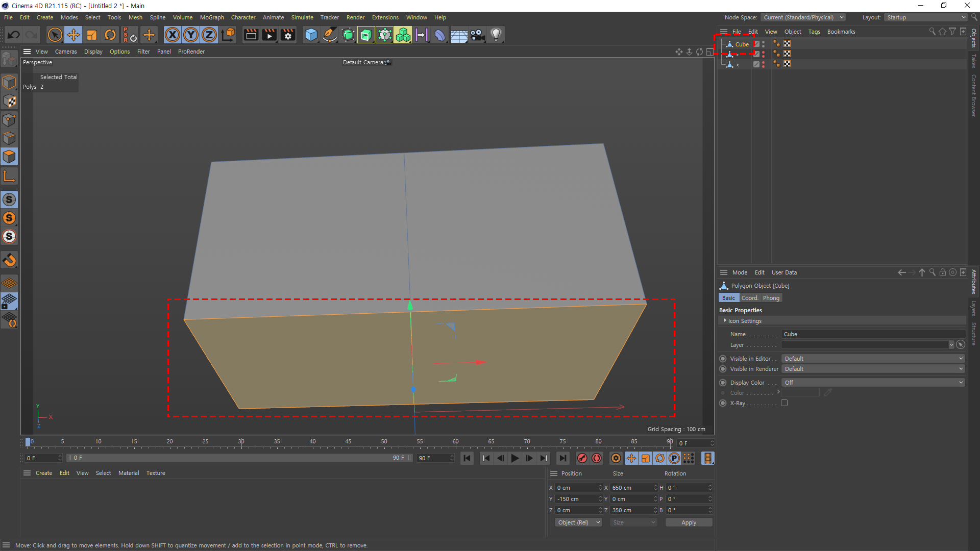The width and height of the screenshot is (980, 551).
Task: Add a Camera object icon
Action: click(477, 35)
